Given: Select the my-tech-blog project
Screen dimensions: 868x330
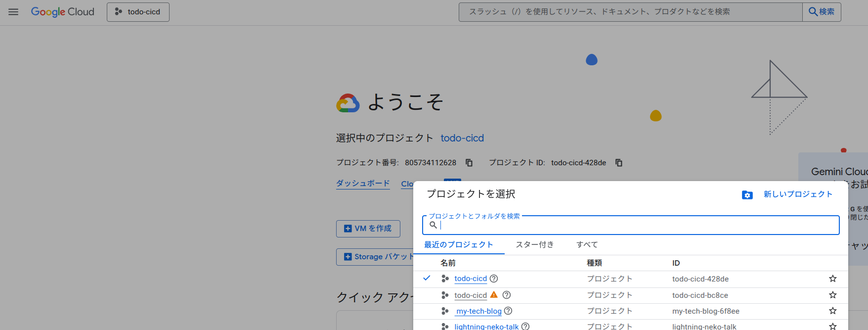Looking at the screenshot, I should (x=479, y=311).
